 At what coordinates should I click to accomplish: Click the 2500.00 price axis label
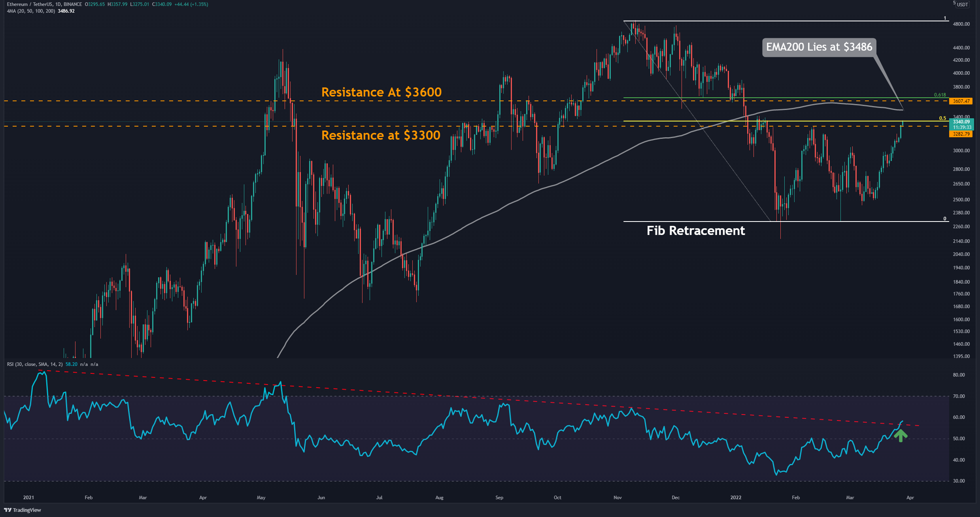(961, 200)
